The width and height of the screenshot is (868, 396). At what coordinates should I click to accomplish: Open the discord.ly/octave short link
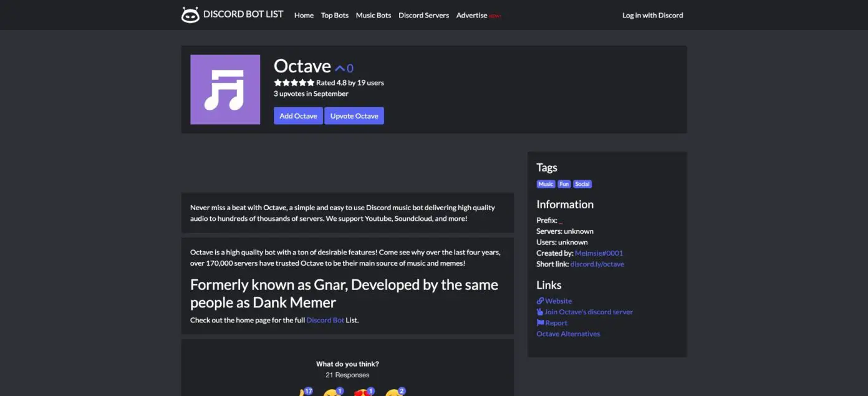pyautogui.click(x=596, y=264)
